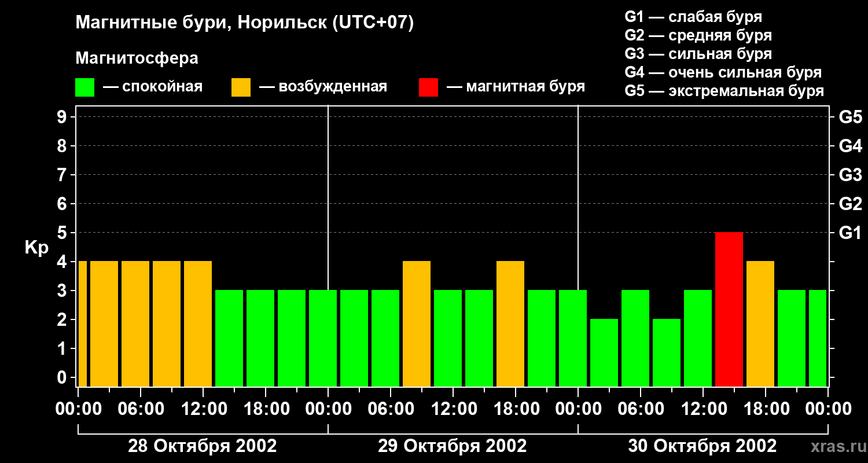Viewport: 868px width, 463px height.
Task: Click the 'G5 — экстремальная буря' description
Action: tap(724, 91)
